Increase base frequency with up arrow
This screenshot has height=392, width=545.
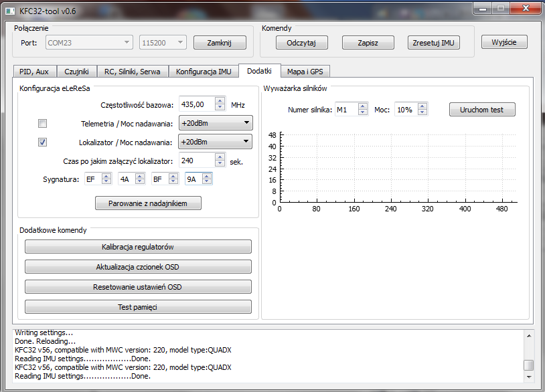220,101
